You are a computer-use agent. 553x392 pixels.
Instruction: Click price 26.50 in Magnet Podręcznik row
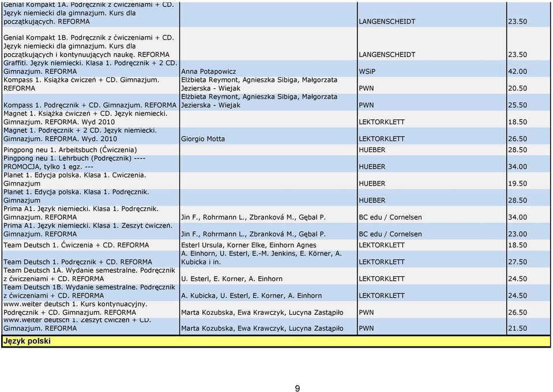[517, 140]
